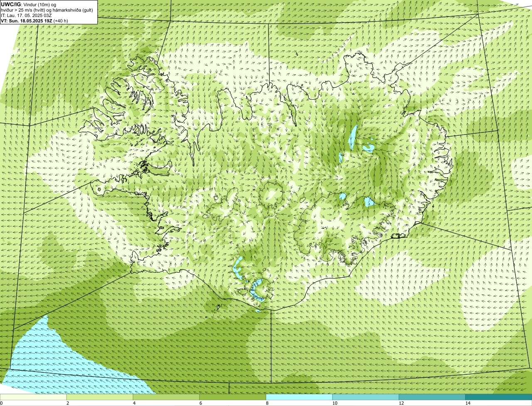Click the 4–6 m/s medium green color swatch
532x406 pixels.
click(166, 397)
